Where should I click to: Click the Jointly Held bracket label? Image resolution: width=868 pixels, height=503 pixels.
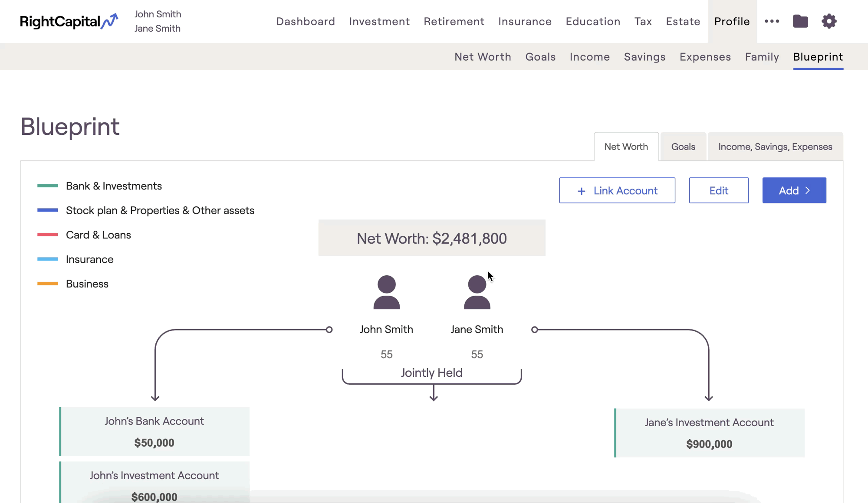pos(431,373)
